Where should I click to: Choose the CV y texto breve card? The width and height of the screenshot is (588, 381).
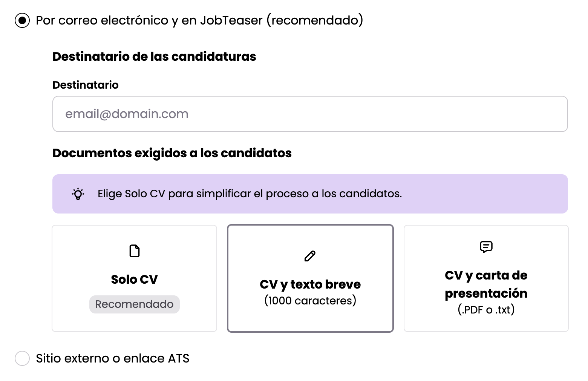click(x=310, y=279)
